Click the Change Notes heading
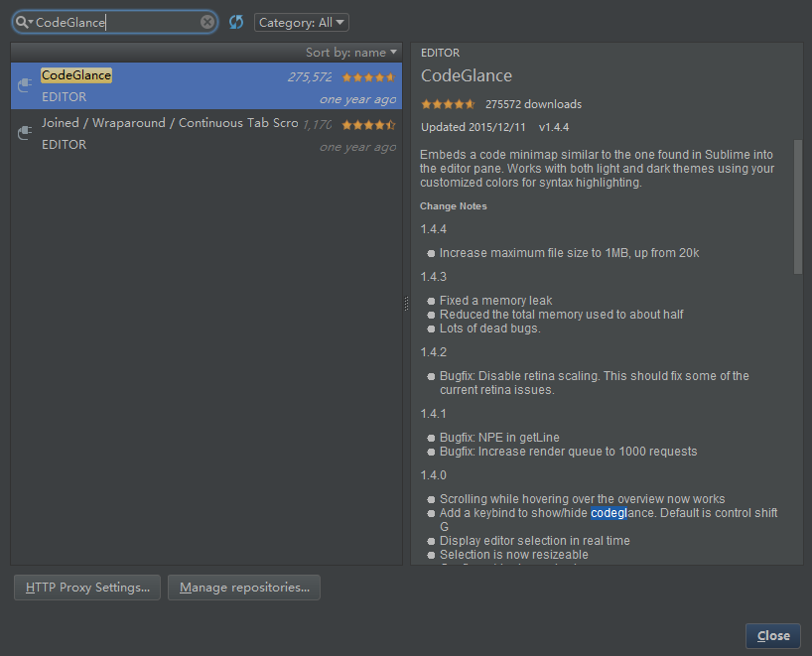This screenshot has width=812, height=656. point(454,206)
